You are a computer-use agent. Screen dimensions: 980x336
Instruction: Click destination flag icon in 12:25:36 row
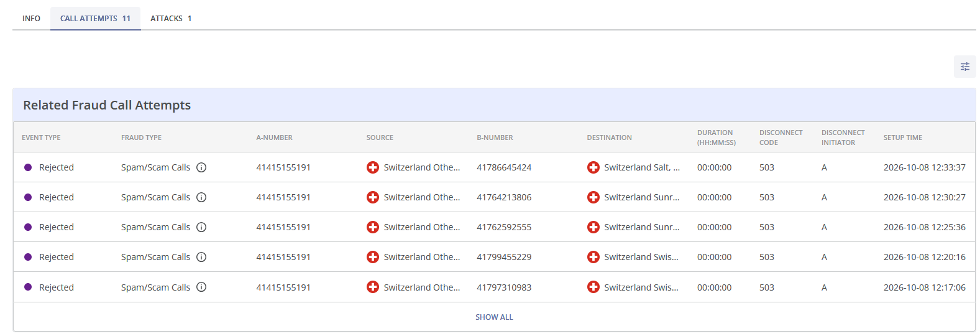click(x=593, y=227)
